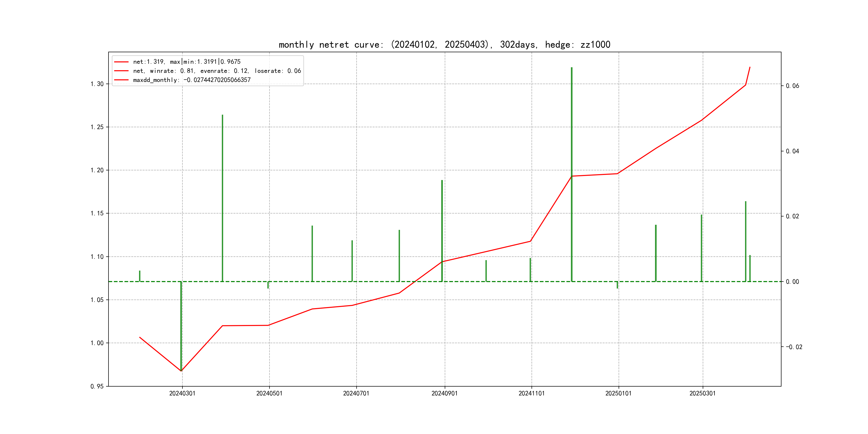Click the red curve's final peak at top right
The width and height of the screenshot is (868, 434).
tap(750, 68)
